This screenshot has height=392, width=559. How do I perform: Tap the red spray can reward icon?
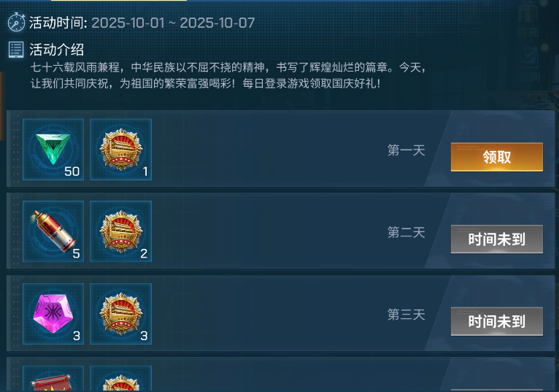point(53,231)
